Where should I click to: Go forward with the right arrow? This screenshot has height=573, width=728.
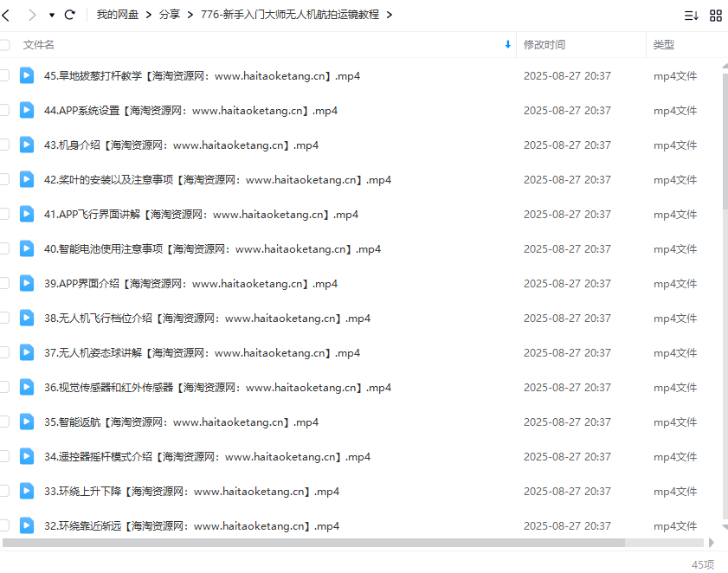click(31, 15)
